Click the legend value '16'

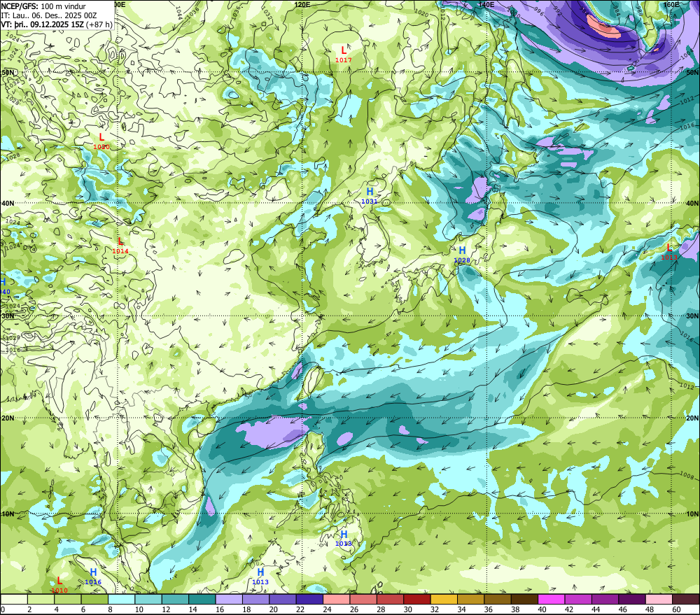click(x=220, y=609)
